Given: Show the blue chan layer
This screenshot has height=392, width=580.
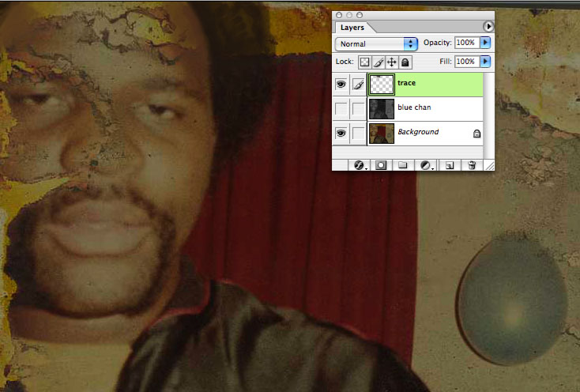Looking at the screenshot, I should pos(341,109).
